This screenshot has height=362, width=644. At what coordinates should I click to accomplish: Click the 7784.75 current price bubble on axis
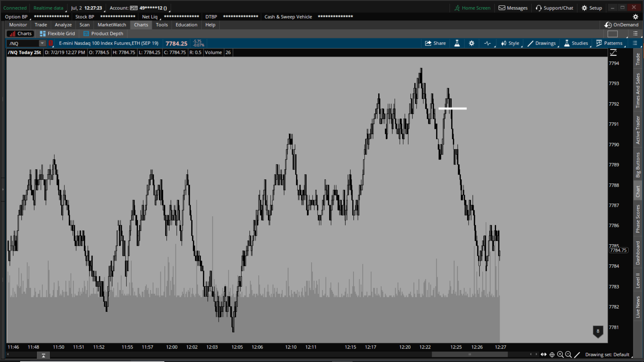tap(619, 250)
